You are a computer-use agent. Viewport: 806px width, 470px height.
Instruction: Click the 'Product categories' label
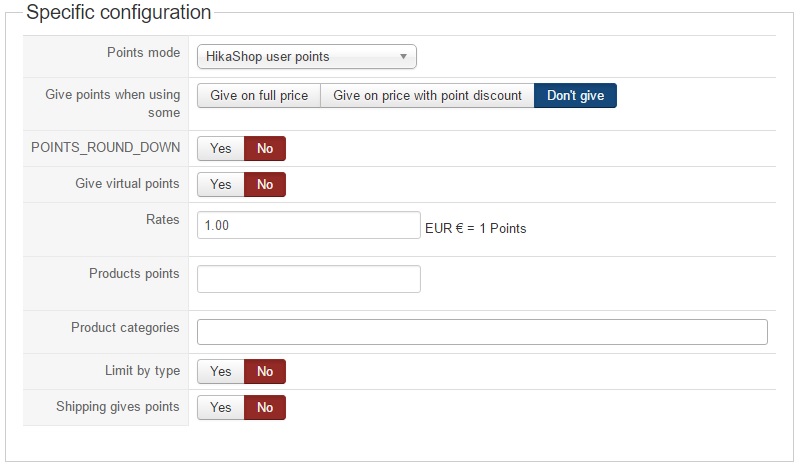pyautogui.click(x=125, y=327)
